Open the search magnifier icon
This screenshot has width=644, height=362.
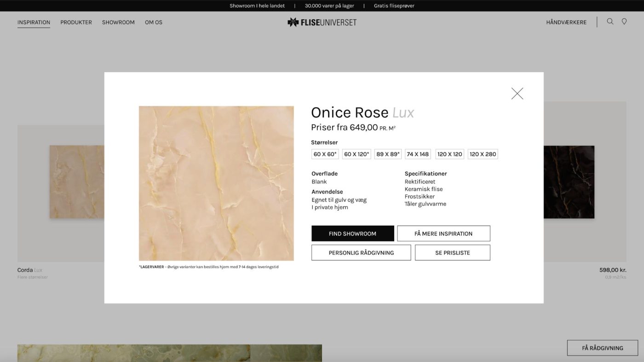(610, 22)
